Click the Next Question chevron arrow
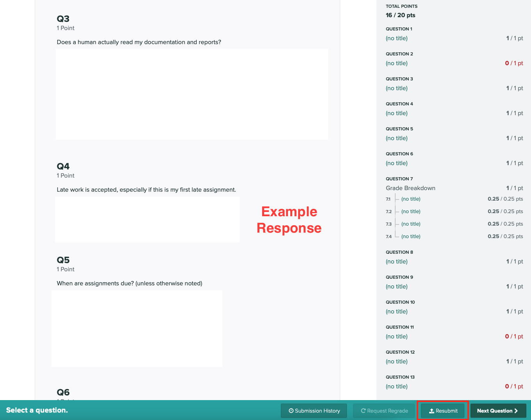The height and width of the screenshot is (420, 531). point(516,411)
